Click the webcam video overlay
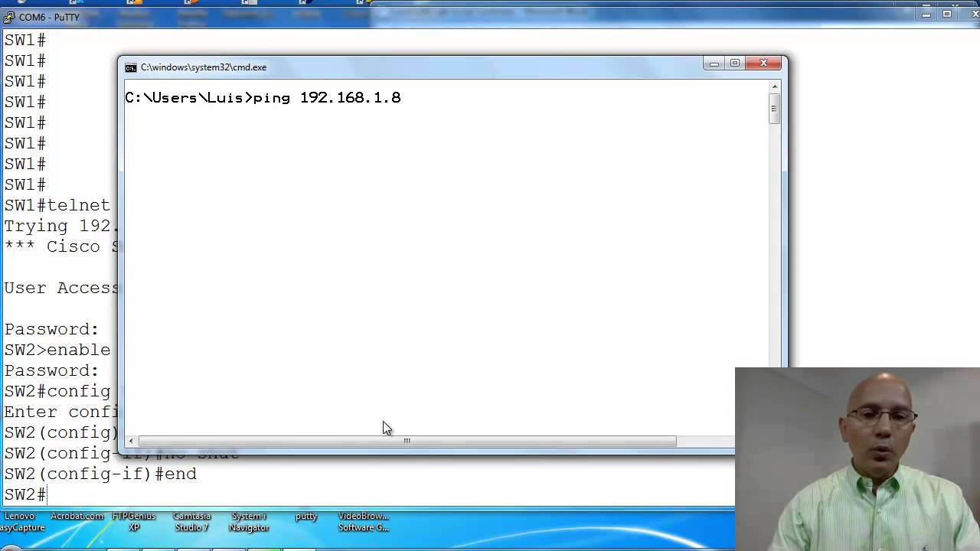This screenshot has width=980, height=551. pos(857,459)
